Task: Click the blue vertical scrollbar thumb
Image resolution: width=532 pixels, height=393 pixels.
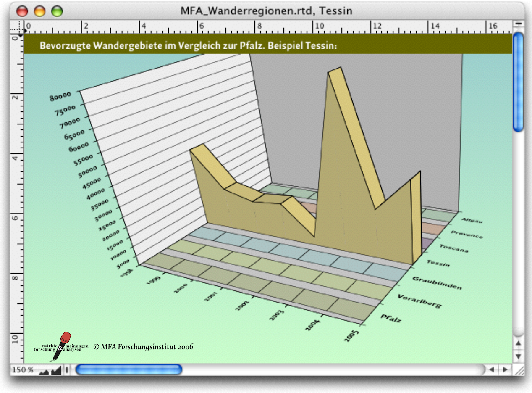Action: click(x=519, y=82)
